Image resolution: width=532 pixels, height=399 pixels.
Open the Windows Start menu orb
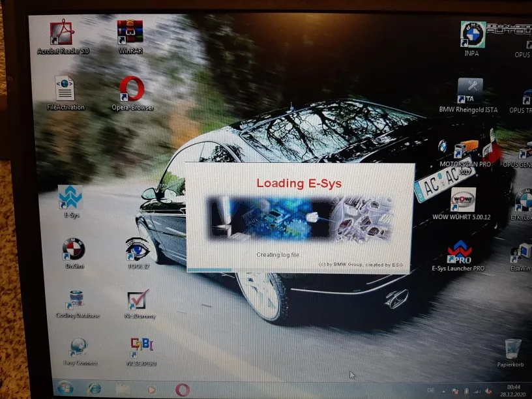click(x=65, y=388)
